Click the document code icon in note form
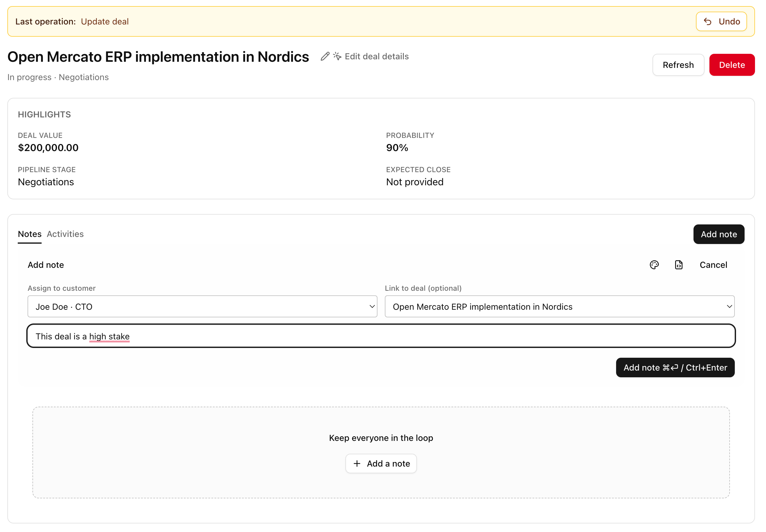Screen dimensions: 766x532 point(678,265)
